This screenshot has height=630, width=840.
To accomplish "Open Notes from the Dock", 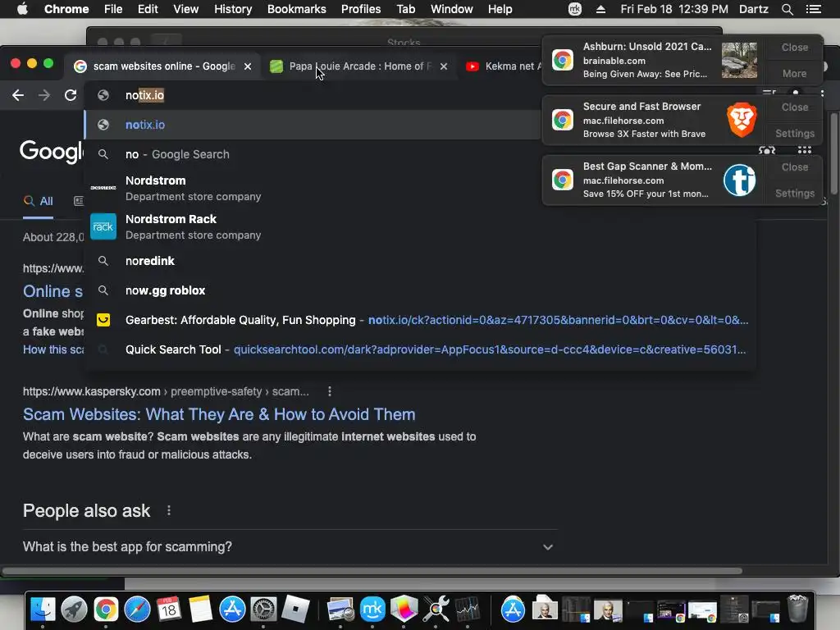I will point(200,609).
